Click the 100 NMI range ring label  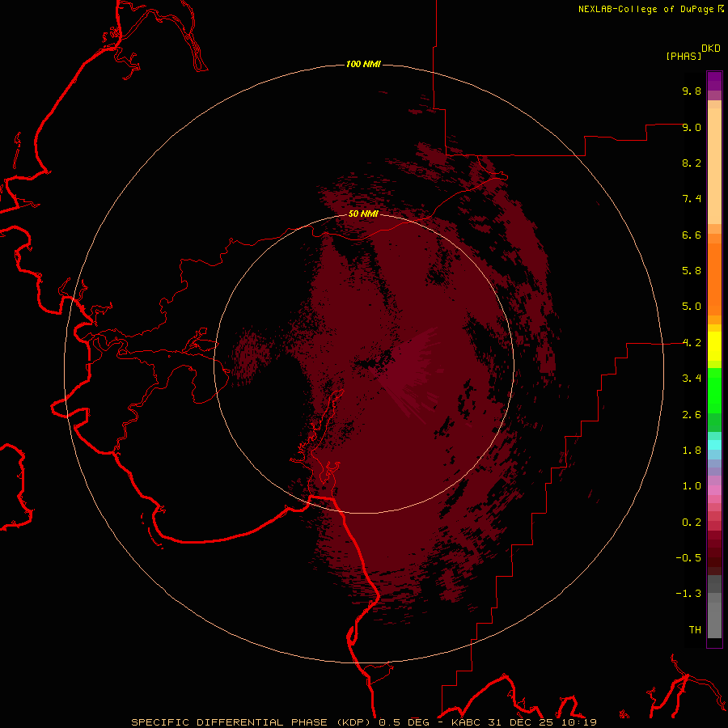(363, 64)
